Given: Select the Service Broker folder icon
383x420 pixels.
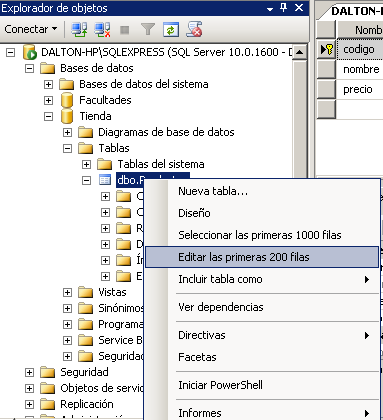Looking at the screenshot, I should (86, 340).
